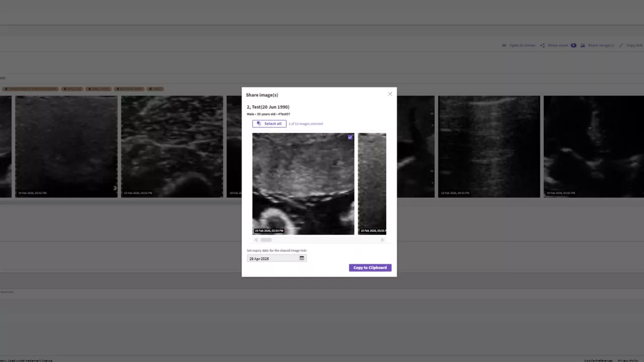
Task: Click the expiry date field showing 29 Apr 2026
Action: (x=277, y=258)
